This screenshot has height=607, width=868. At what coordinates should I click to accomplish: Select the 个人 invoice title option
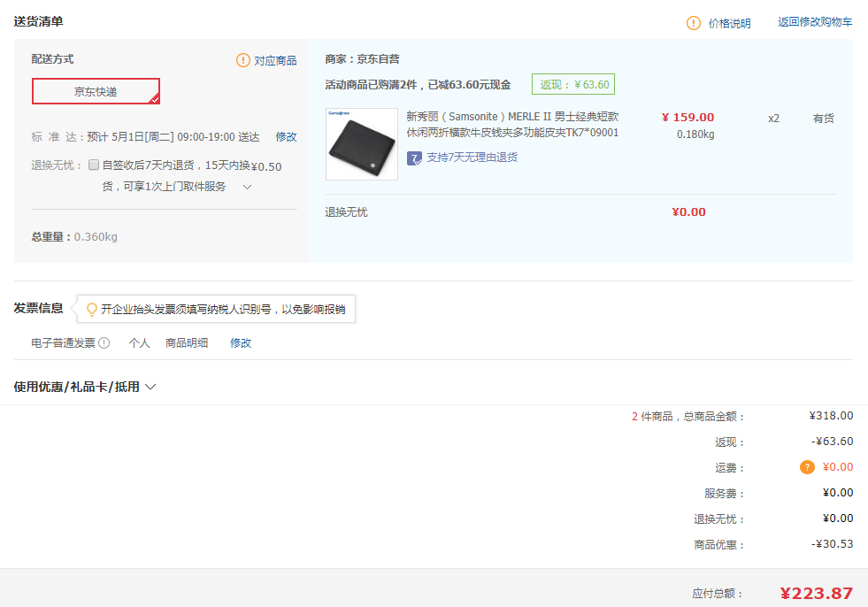(138, 342)
